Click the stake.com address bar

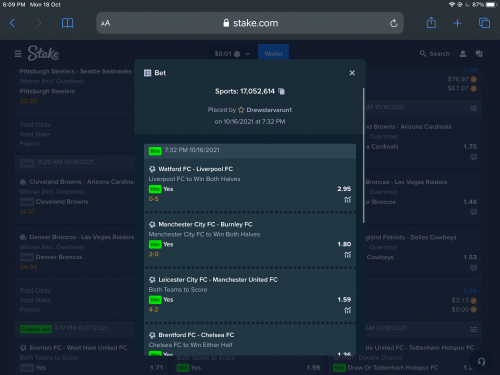250,23
